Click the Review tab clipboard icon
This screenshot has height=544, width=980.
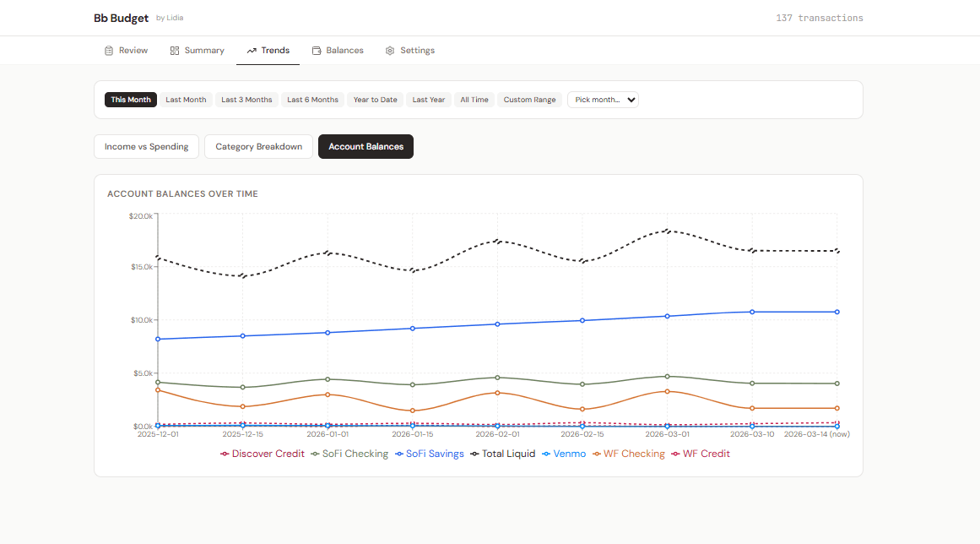click(x=109, y=51)
